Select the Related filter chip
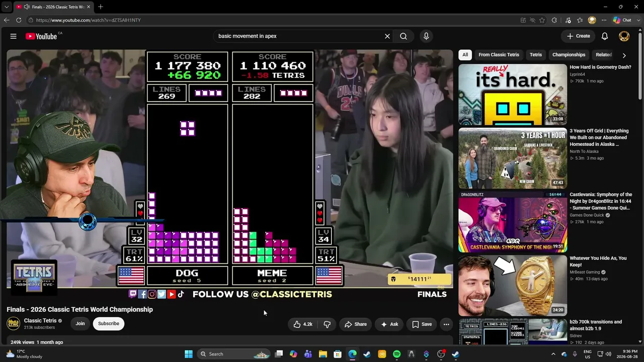 pyautogui.click(x=604, y=55)
